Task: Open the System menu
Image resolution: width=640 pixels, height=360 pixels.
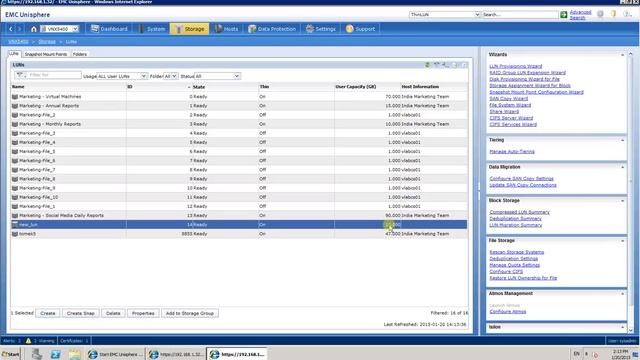Action: pos(152,29)
